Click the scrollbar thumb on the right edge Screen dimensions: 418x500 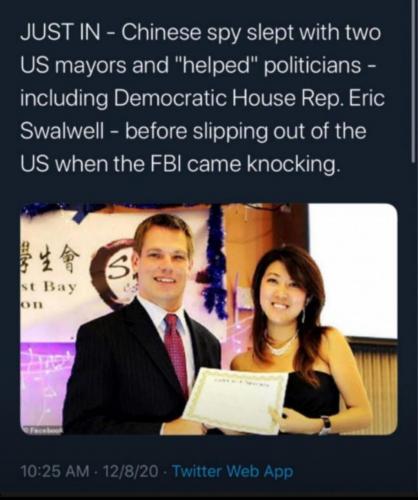coord(414,80)
